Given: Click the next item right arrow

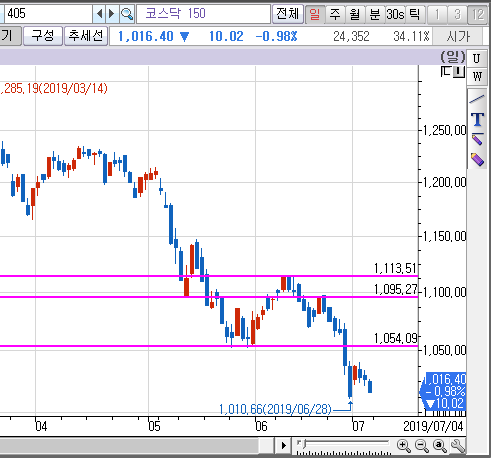Looking at the screenshot, I should click(112, 14).
